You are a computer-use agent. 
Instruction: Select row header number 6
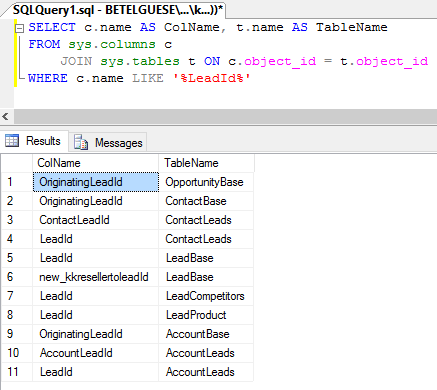click(x=17, y=277)
